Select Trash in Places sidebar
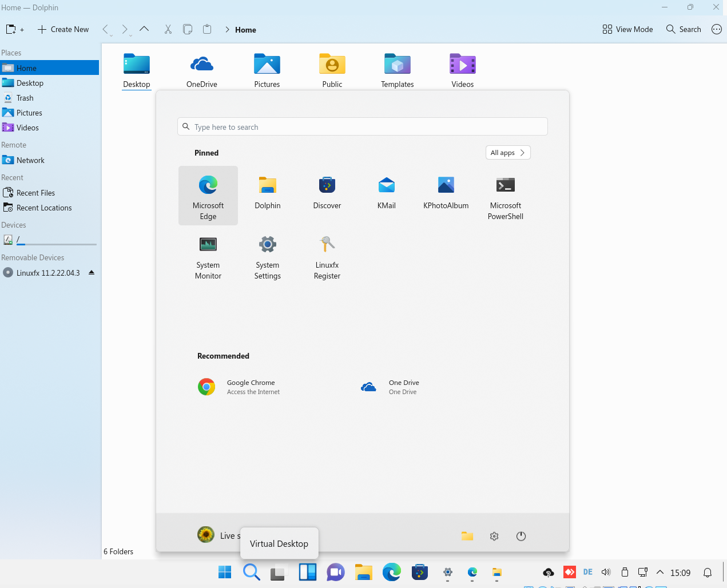This screenshot has width=727, height=588. point(49,98)
